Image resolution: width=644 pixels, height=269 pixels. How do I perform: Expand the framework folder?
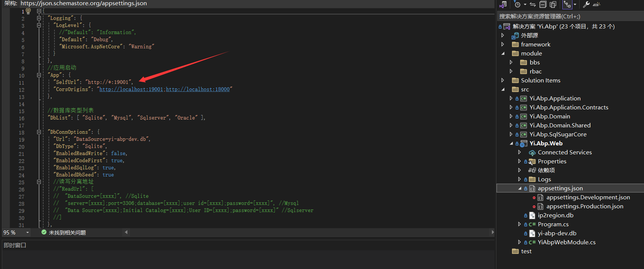tap(503, 44)
